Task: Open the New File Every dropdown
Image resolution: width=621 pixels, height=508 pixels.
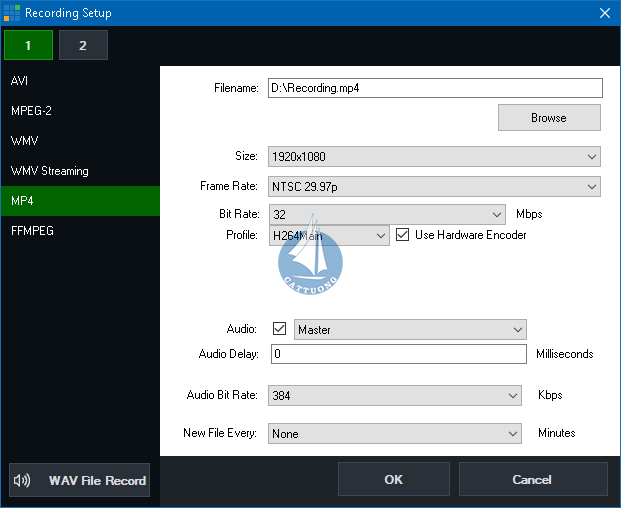Action: pyautogui.click(x=394, y=434)
